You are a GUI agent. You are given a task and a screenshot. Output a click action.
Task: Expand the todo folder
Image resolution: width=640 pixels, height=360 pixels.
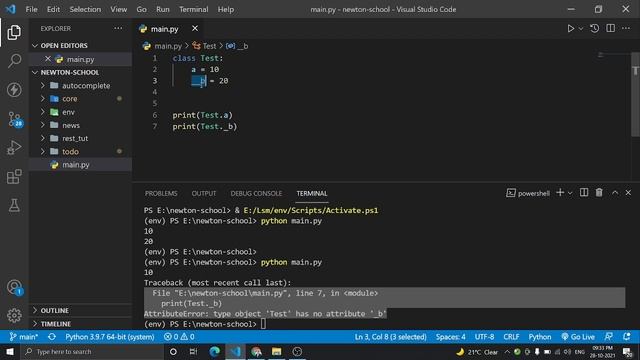[x=80, y=151]
